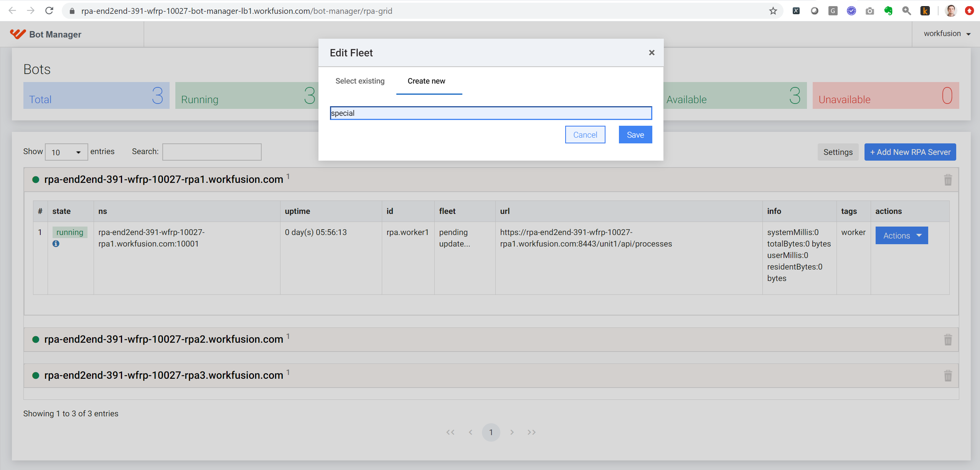Screen dimensions: 980x470
Task: Open the dark X extension icon
Action: [x=796, y=11]
